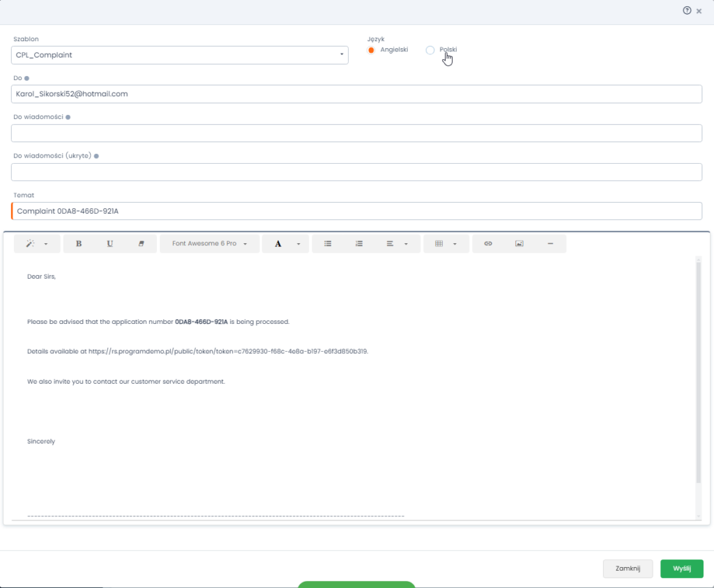Toggle bold formatting in the editor
Viewport: 714px width, 588px height.
(x=79, y=244)
